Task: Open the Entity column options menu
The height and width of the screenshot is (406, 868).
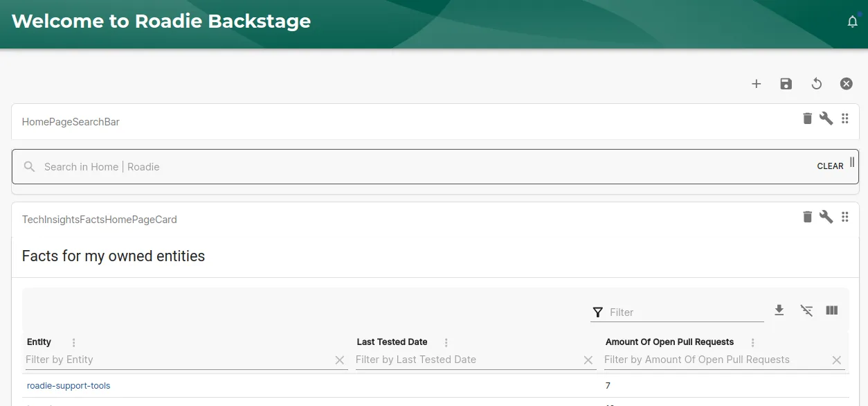Action: coord(73,342)
